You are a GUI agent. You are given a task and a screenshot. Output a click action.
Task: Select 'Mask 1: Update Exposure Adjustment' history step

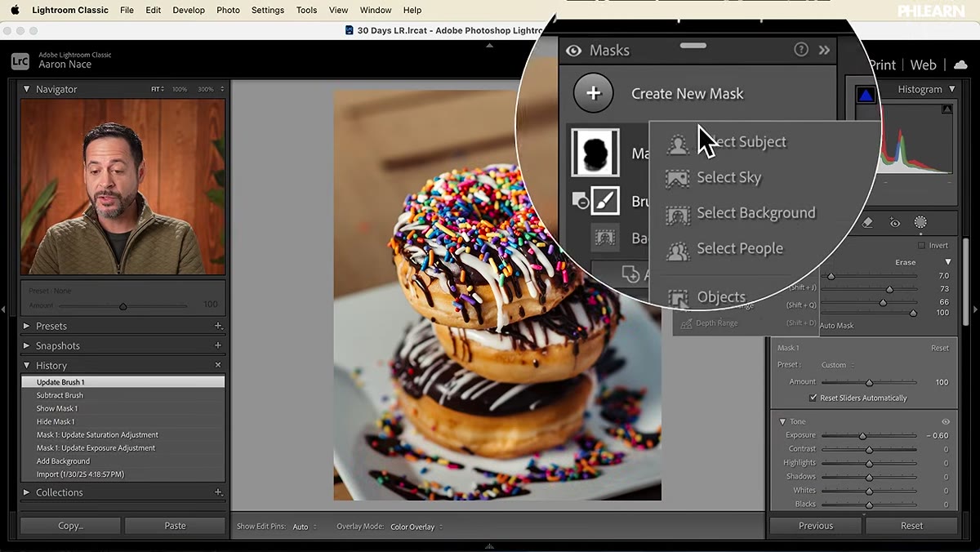pyautogui.click(x=122, y=447)
